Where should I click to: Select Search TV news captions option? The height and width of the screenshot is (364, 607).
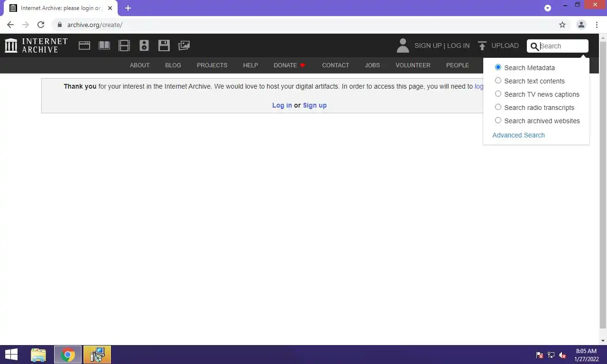(x=498, y=94)
